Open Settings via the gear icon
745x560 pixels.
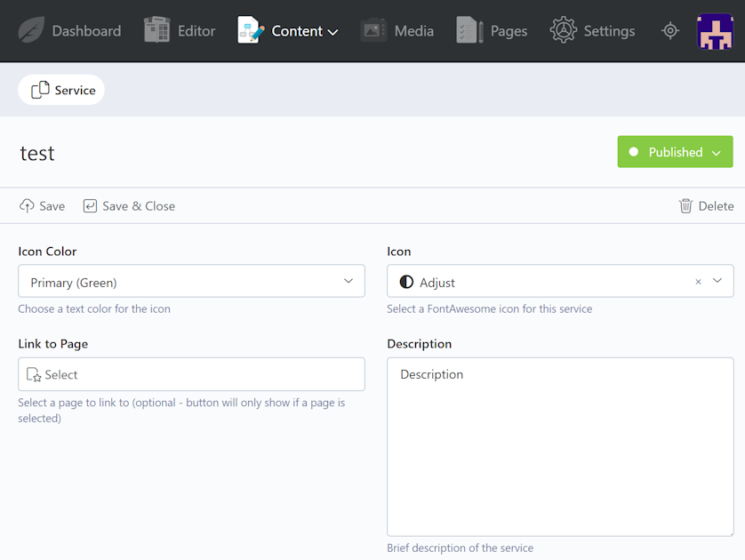coord(563,30)
